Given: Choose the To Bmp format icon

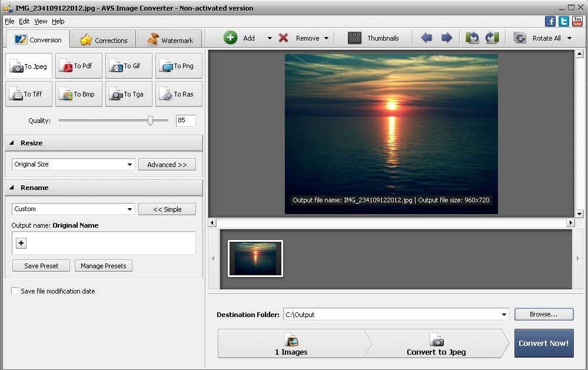Looking at the screenshot, I should click(78, 94).
